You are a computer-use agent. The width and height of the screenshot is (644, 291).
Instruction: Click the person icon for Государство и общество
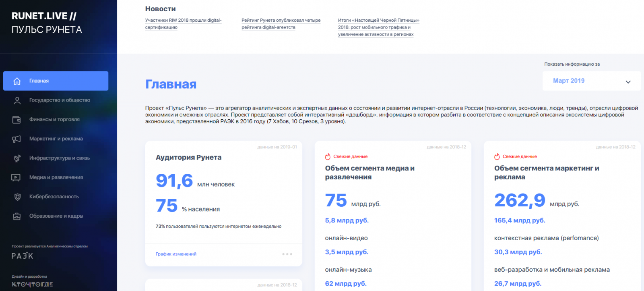[x=17, y=100]
